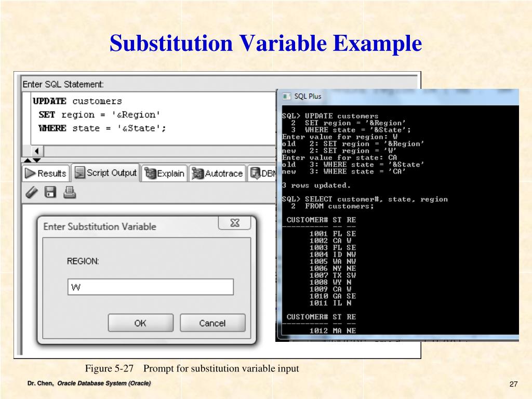Open the Explain tab
532x399 pixels.
tap(165, 174)
